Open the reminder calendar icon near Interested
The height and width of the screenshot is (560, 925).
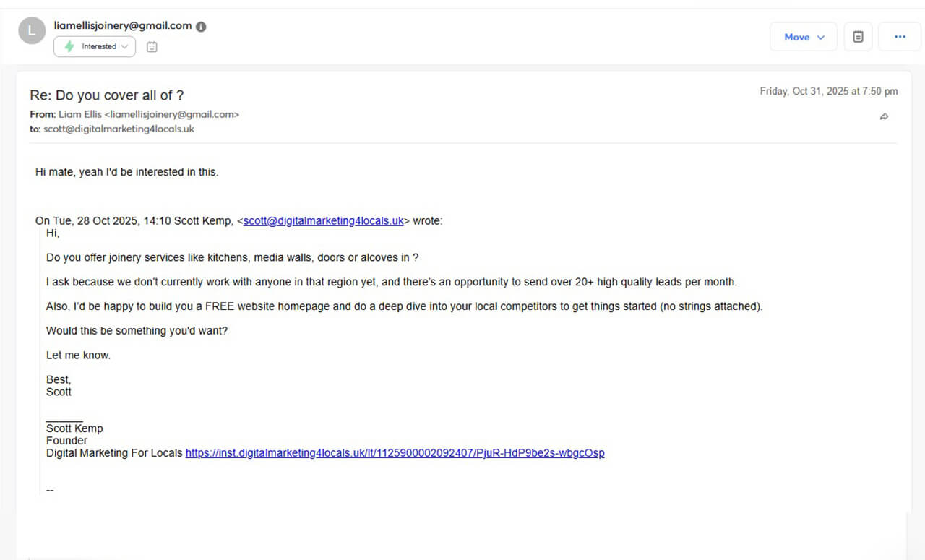[152, 47]
